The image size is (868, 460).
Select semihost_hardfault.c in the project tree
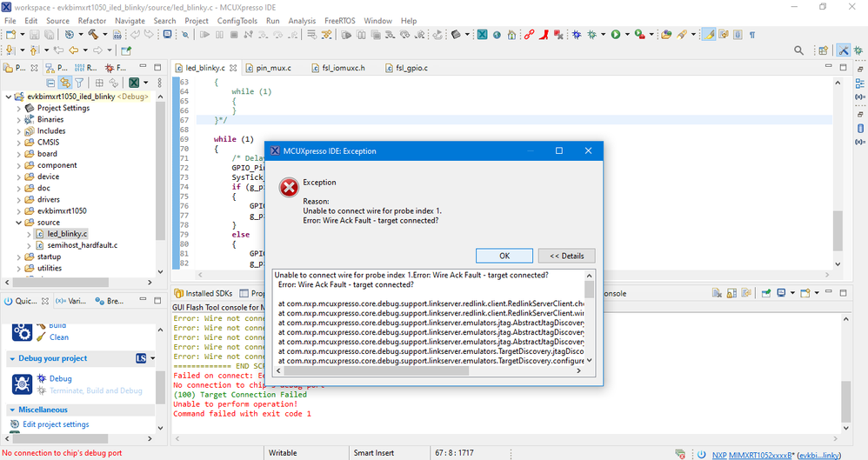[82, 245]
